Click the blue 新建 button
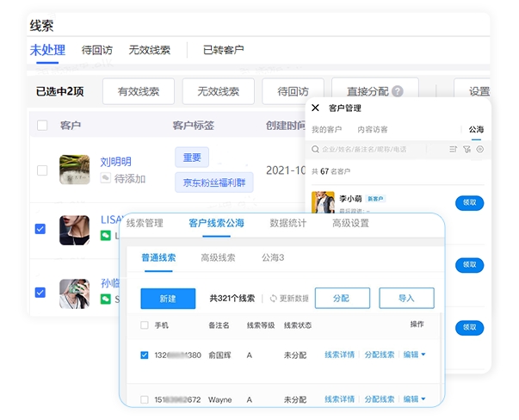 [x=168, y=298]
